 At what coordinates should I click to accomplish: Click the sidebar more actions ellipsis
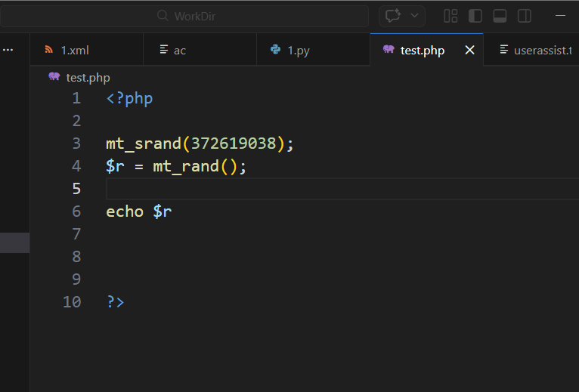tap(8, 50)
